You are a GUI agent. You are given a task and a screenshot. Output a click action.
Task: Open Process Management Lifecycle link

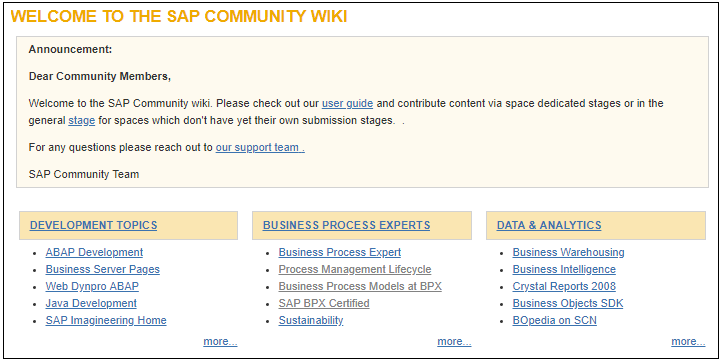coord(355,269)
